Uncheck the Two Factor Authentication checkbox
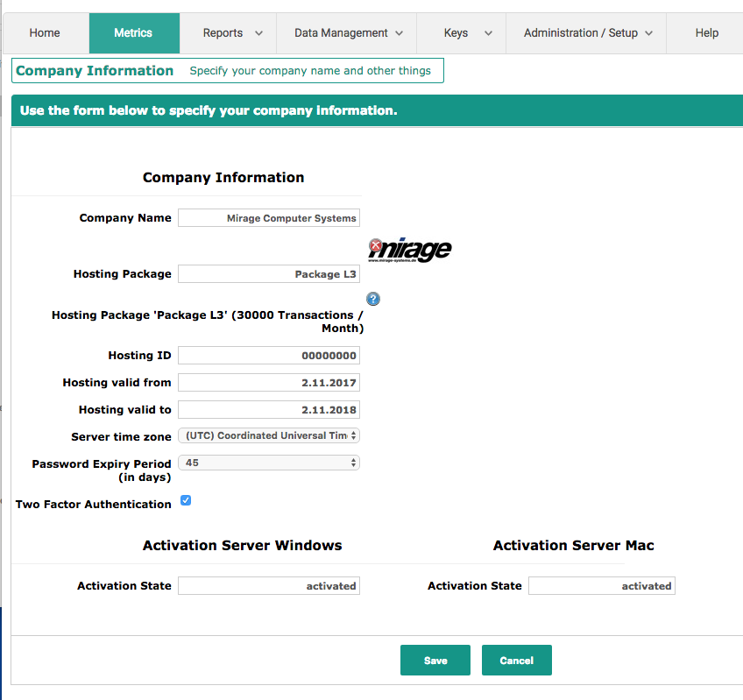Screen dimensions: 743x700 pyautogui.click(x=186, y=501)
